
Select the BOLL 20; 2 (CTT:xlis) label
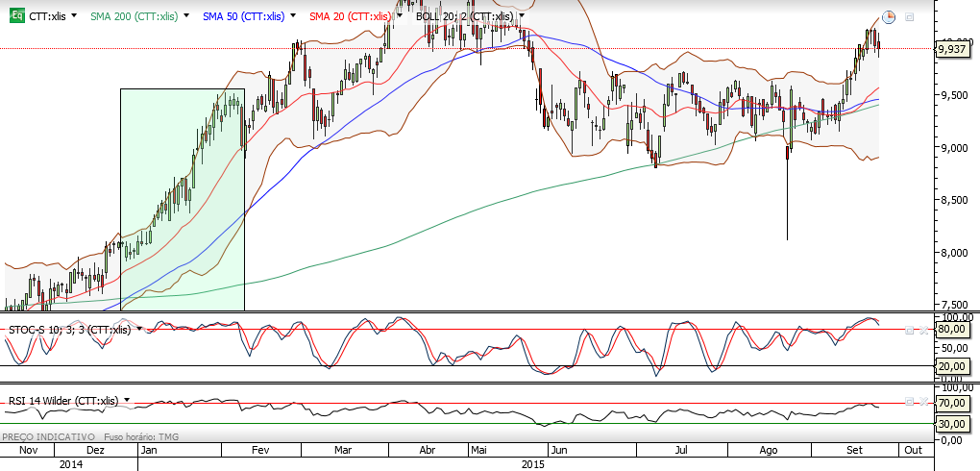(464, 16)
